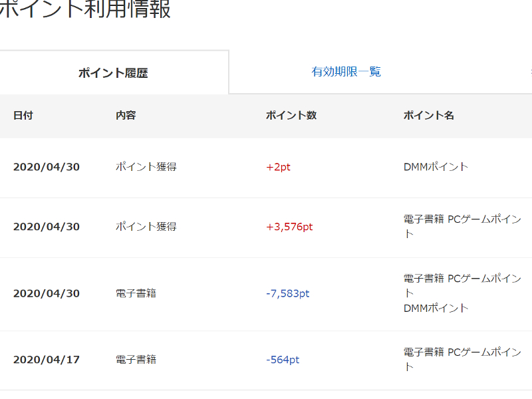Select the +2pt points value

[x=278, y=167]
